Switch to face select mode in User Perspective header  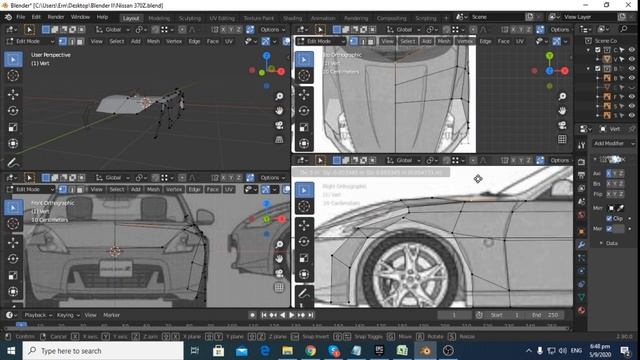pyautogui.click(x=80, y=41)
